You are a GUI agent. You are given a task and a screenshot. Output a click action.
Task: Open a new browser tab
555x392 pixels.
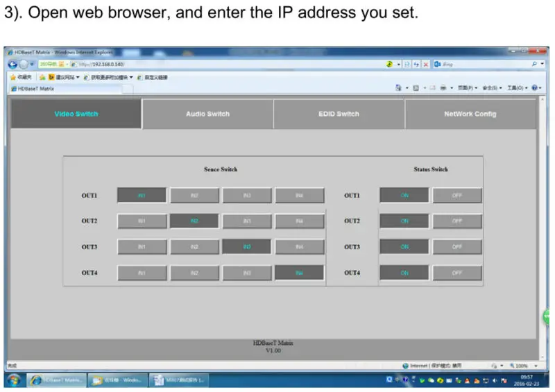pos(128,90)
